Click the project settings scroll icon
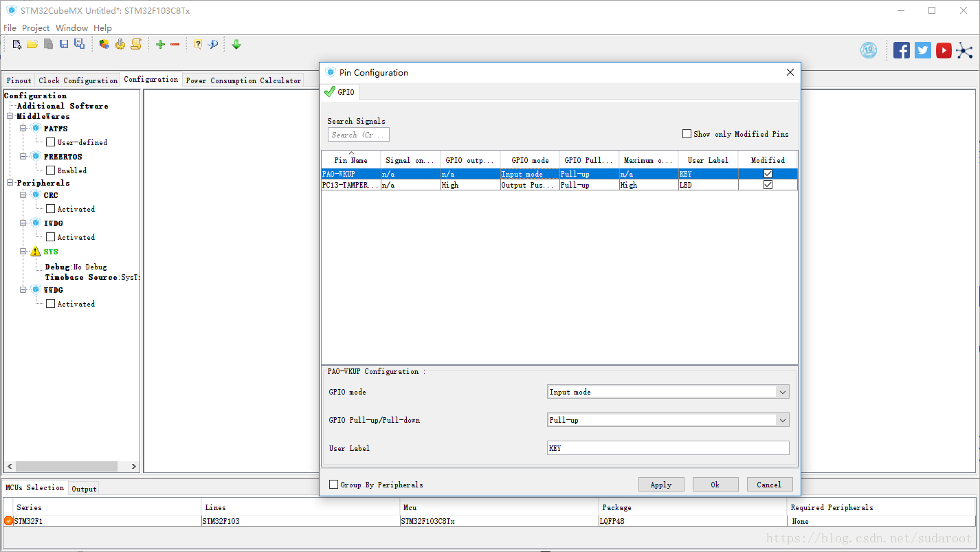The height and width of the screenshot is (552, 980). click(x=136, y=44)
